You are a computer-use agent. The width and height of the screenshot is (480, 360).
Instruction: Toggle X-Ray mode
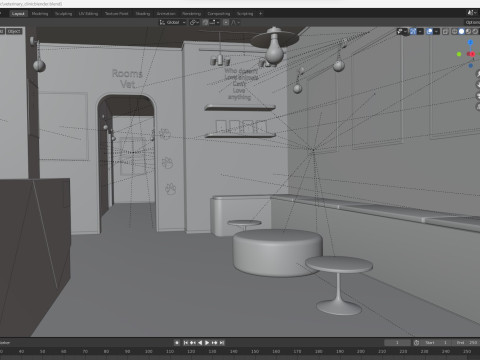(446, 31)
